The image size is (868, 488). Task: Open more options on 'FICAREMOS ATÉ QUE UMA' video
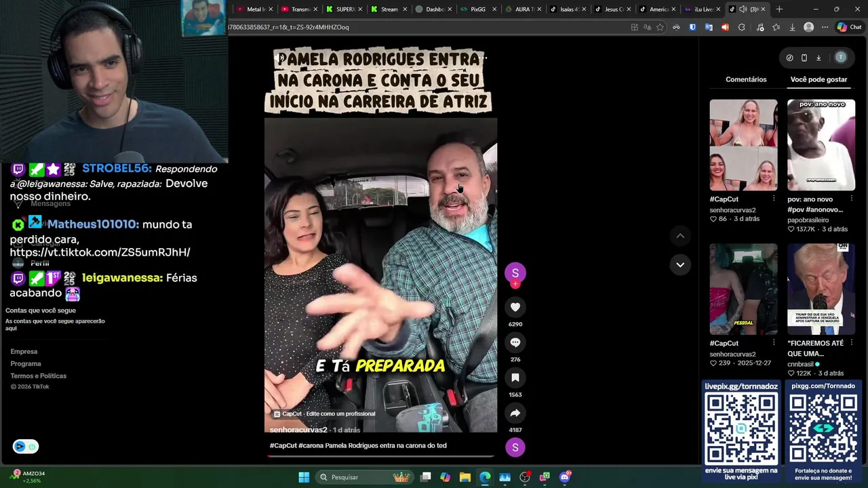[852, 343]
